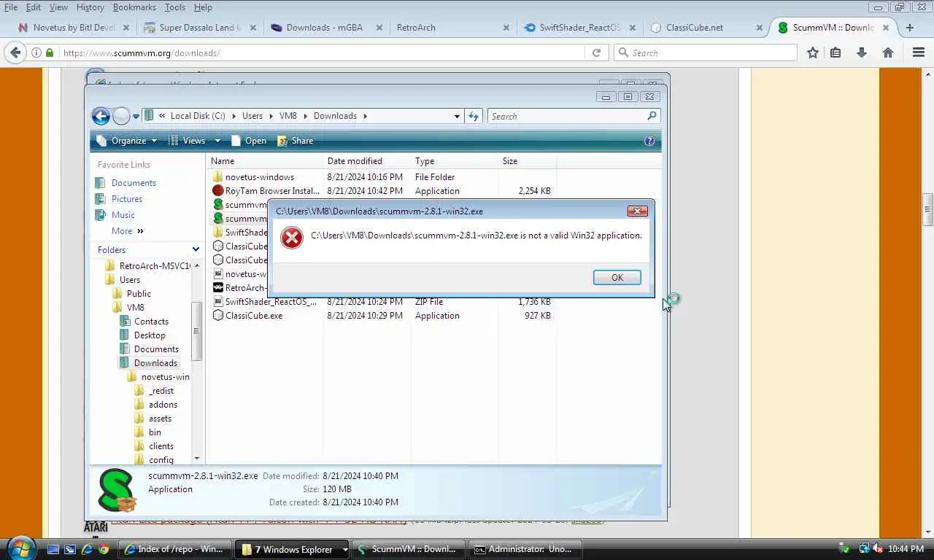Expand More favorite links
Screen dimensions: 934x560
(128, 231)
